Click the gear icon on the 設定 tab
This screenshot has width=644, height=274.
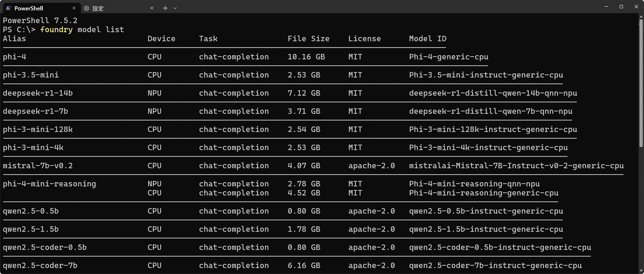pyautogui.click(x=86, y=8)
